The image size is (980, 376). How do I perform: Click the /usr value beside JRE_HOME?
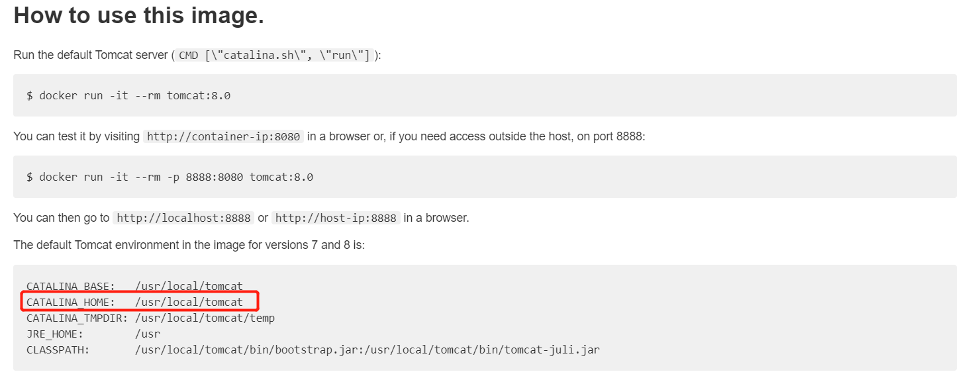coord(148,334)
